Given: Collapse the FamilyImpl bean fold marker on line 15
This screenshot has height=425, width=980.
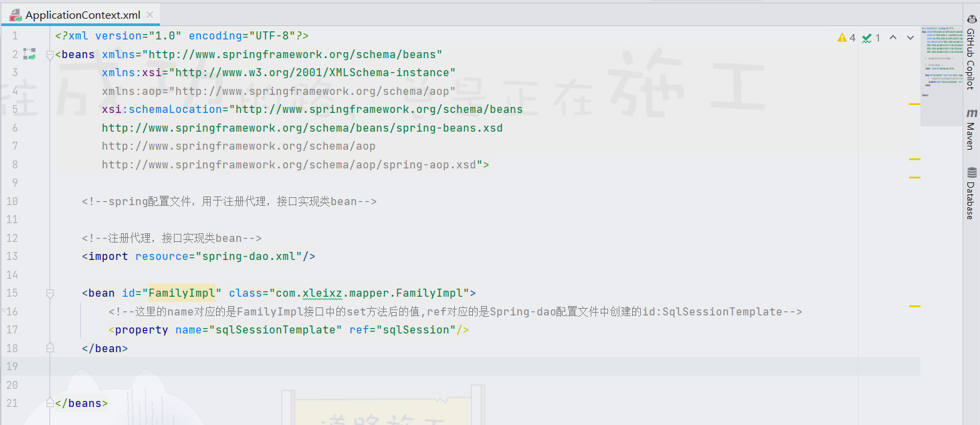Looking at the screenshot, I should 50,293.
